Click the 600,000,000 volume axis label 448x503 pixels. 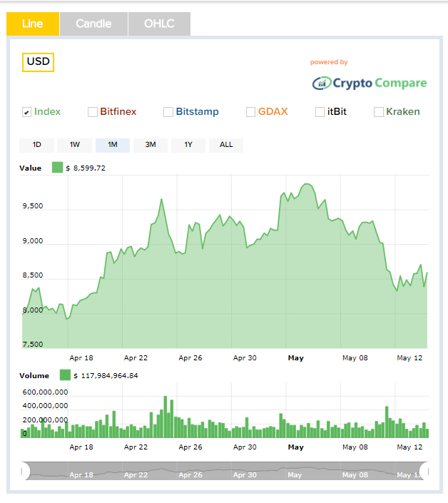(x=45, y=392)
